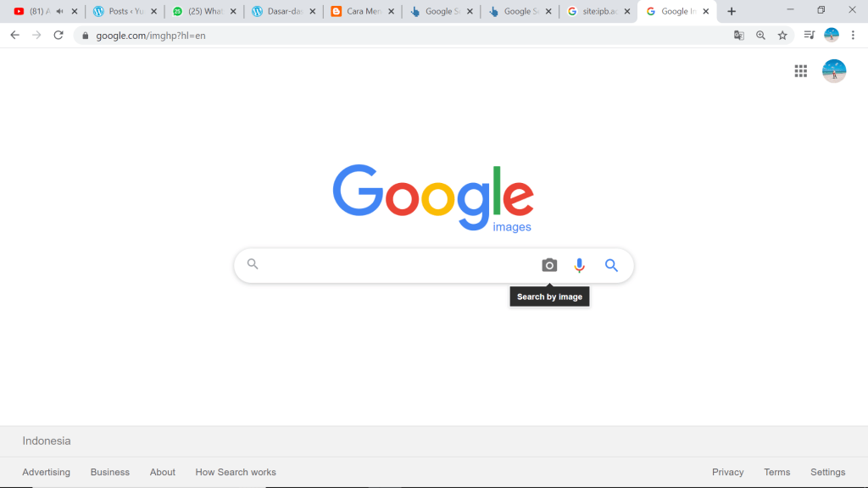The width and height of the screenshot is (868, 488).
Task: Start voice search with microphone icon
Action: (x=579, y=265)
